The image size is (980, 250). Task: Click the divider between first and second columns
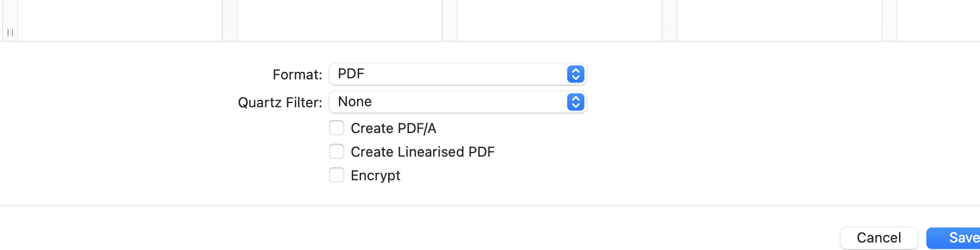coord(230,19)
